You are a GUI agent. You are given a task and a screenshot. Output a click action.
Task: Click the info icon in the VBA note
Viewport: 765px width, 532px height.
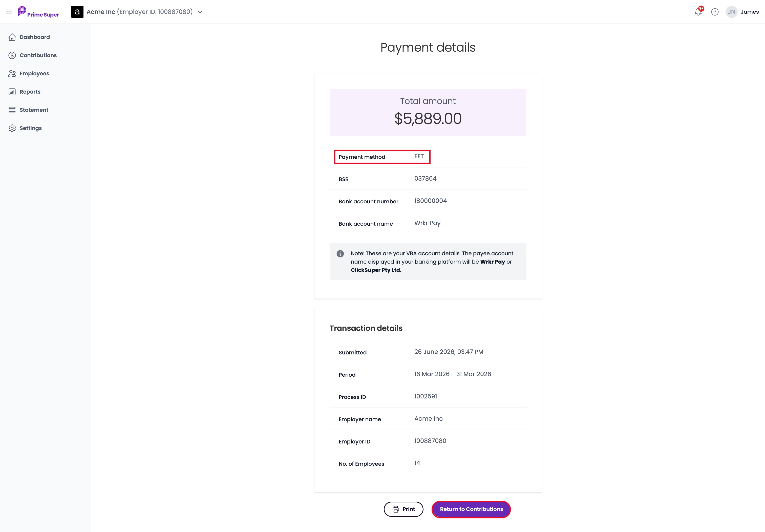tap(340, 254)
